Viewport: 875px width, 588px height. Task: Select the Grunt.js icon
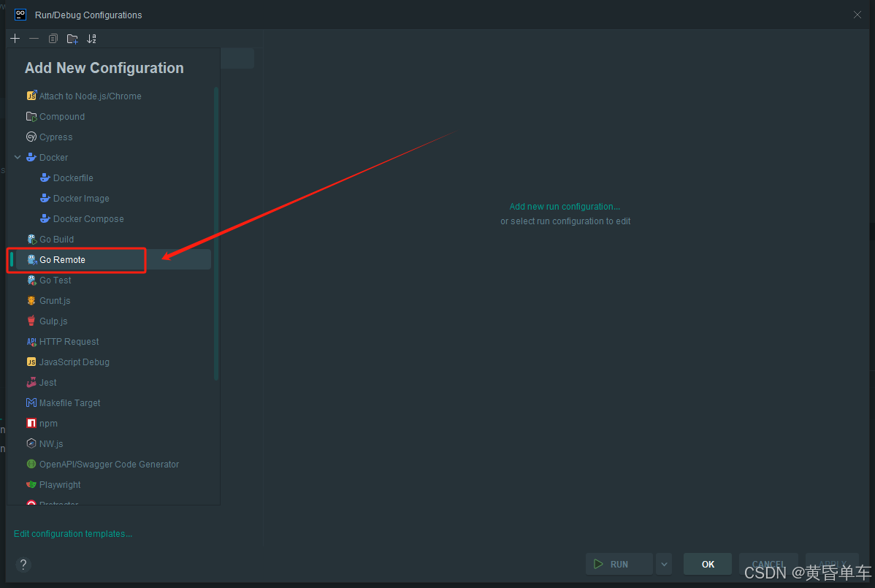pyautogui.click(x=31, y=301)
